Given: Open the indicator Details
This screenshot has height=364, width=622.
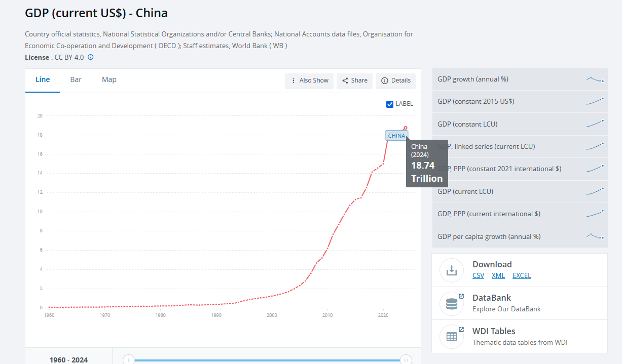Looking at the screenshot, I should pyautogui.click(x=395, y=80).
